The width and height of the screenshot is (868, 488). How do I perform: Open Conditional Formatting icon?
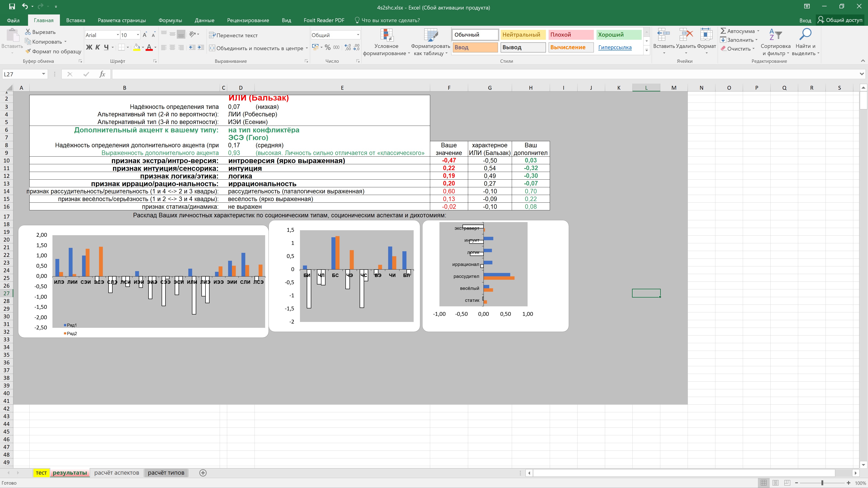pos(387,35)
